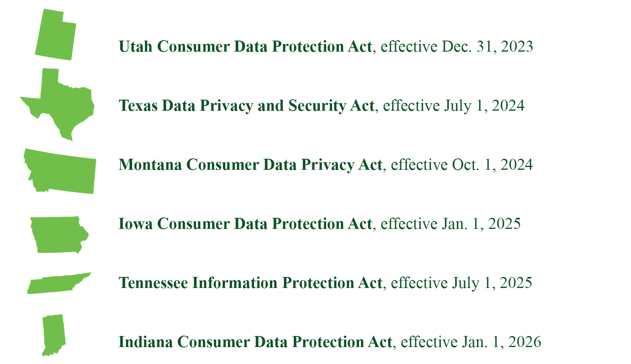Click the Iowa Consumer Data Protection Act title
The height and width of the screenshot is (364, 631).
coord(245,224)
